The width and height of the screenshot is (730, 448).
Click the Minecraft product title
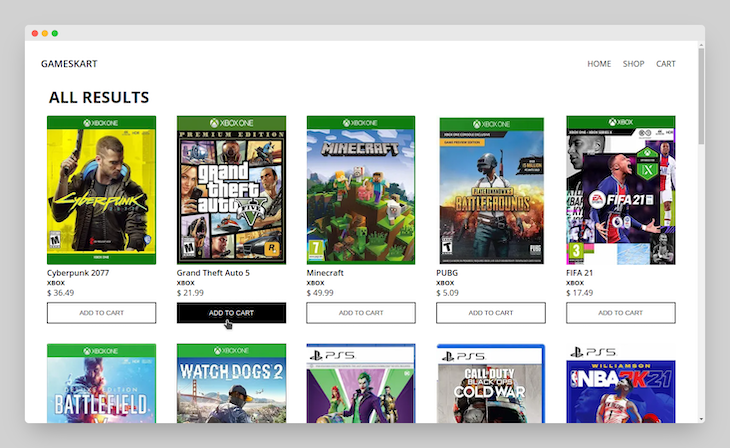325,273
